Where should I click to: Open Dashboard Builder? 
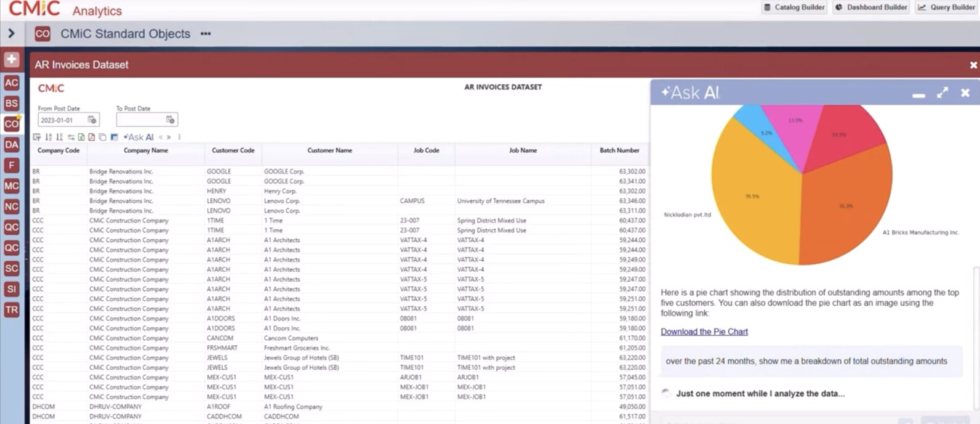coord(872,7)
